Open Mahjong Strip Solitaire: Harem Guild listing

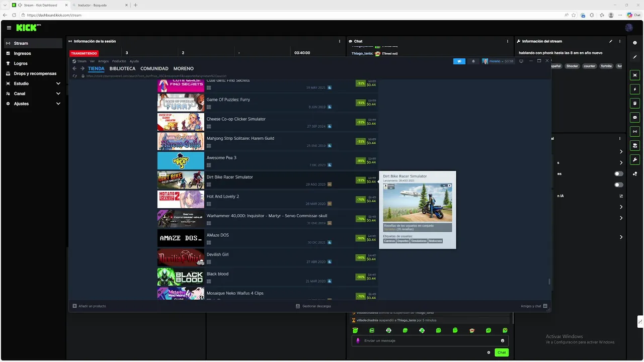pyautogui.click(x=267, y=141)
